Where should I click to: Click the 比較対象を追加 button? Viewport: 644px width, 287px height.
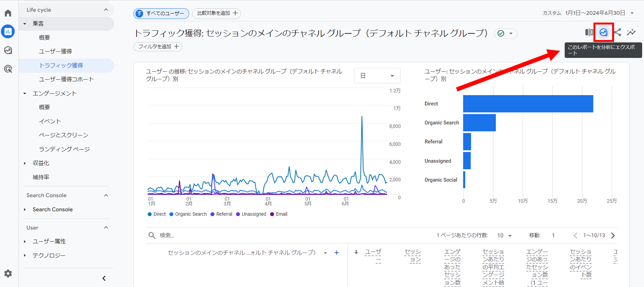click(216, 13)
